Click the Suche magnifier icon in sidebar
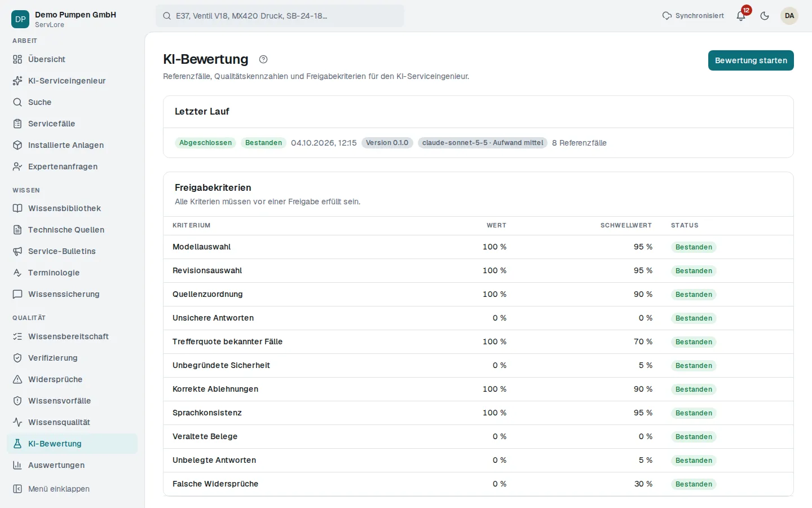 tap(17, 102)
